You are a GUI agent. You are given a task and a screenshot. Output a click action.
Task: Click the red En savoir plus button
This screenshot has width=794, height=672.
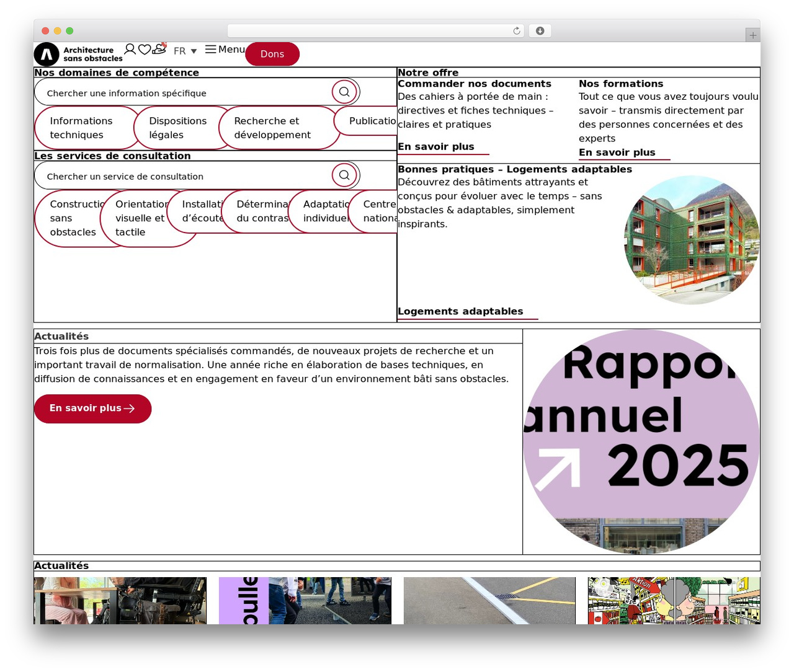pyautogui.click(x=92, y=409)
